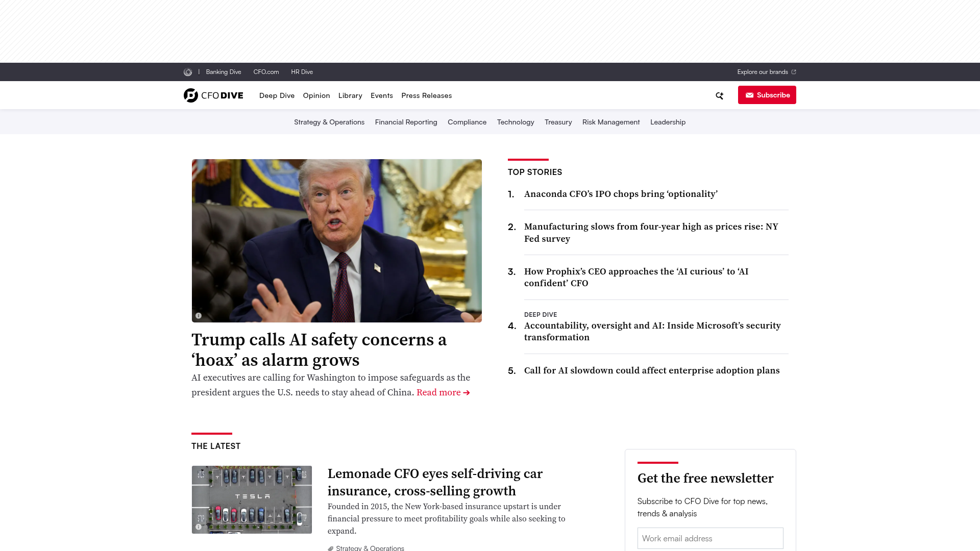Image resolution: width=980 pixels, height=551 pixels.
Task: Open the HR Dive link
Action: (x=302, y=72)
